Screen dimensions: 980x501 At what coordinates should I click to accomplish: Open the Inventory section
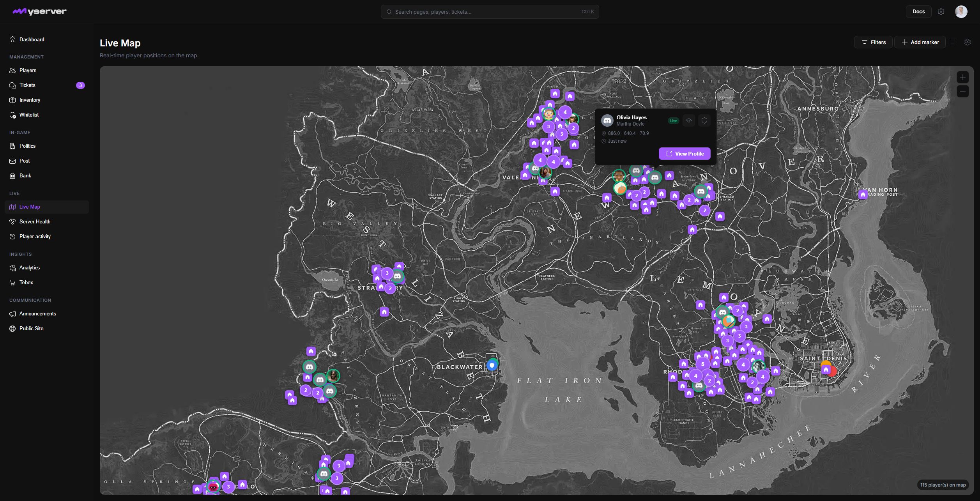47,100
